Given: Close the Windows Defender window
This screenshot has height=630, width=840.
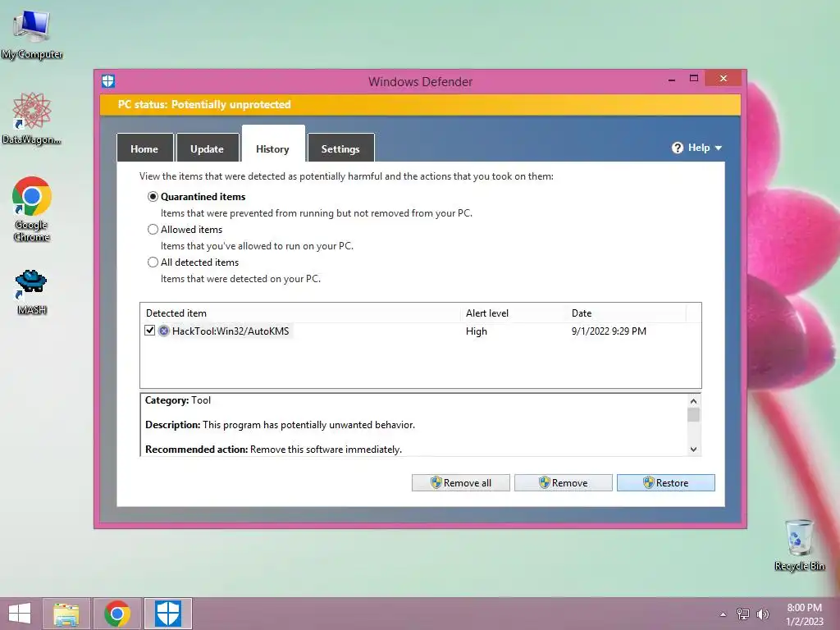Looking at the screenshot, I should coord(724,79).
